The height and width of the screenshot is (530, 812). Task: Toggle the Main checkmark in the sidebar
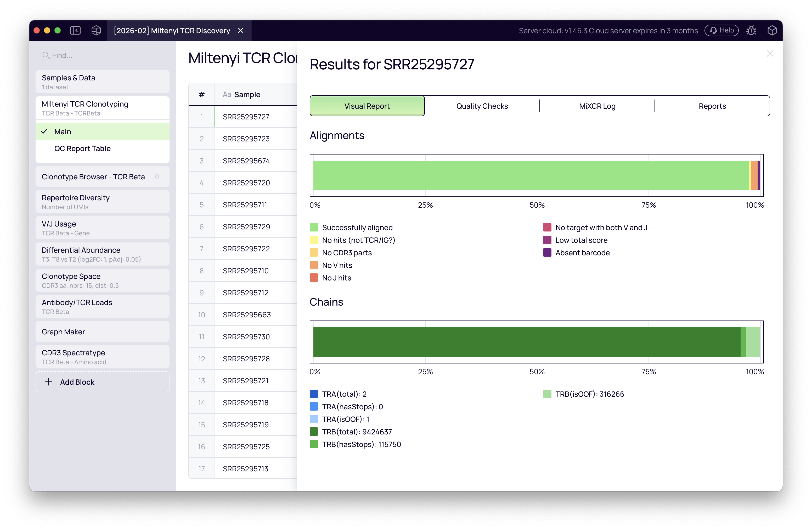[44, 131]
